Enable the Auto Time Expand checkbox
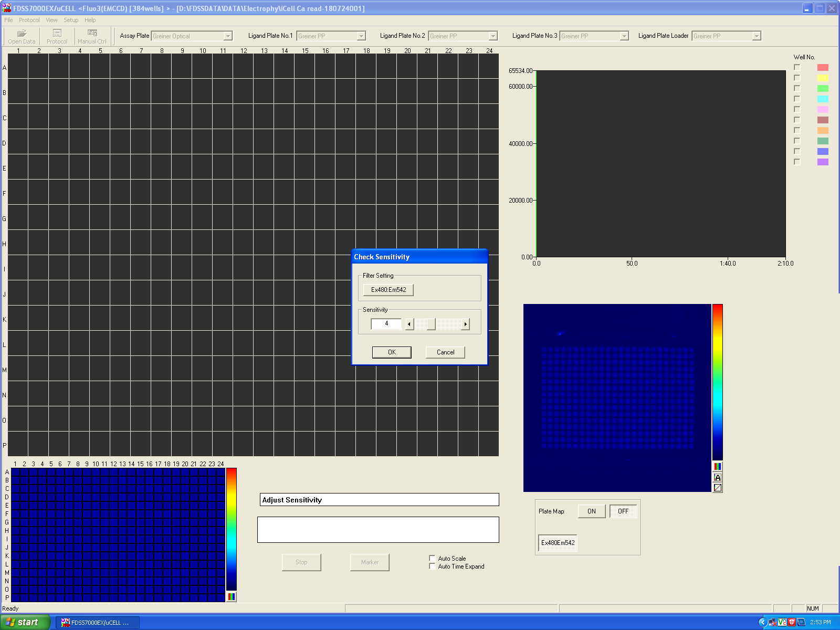Image resolution: width=840 pixels, height=630 pixels. (432, 566)
